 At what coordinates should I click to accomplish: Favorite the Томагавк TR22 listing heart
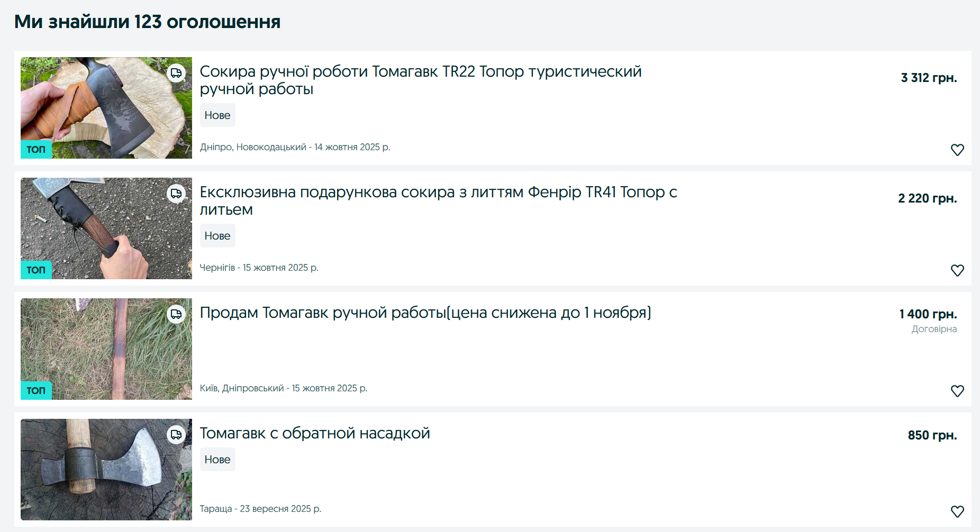pyautogui.click(x=957, y=150)
